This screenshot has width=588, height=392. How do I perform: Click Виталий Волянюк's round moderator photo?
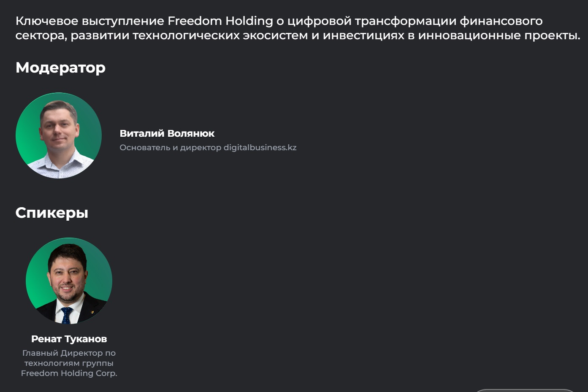click(x=59, y=135)
